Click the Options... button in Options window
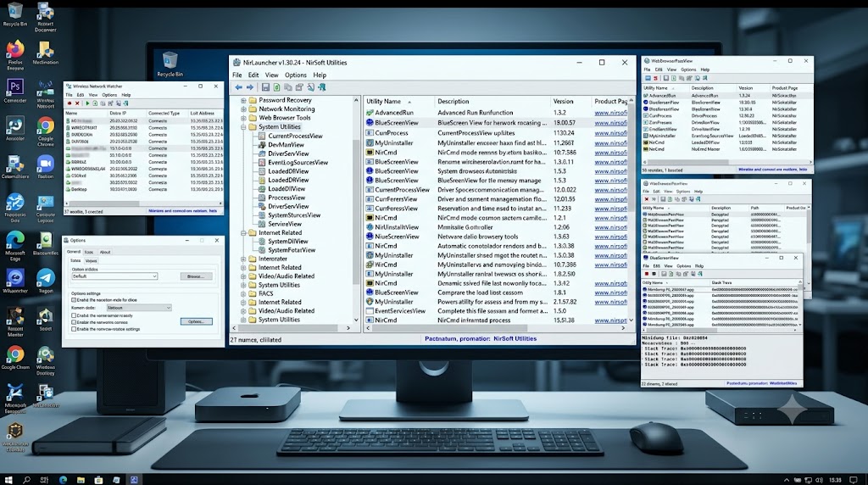The height and width of the screenshot is (485, 868). (x=196, y=321)
